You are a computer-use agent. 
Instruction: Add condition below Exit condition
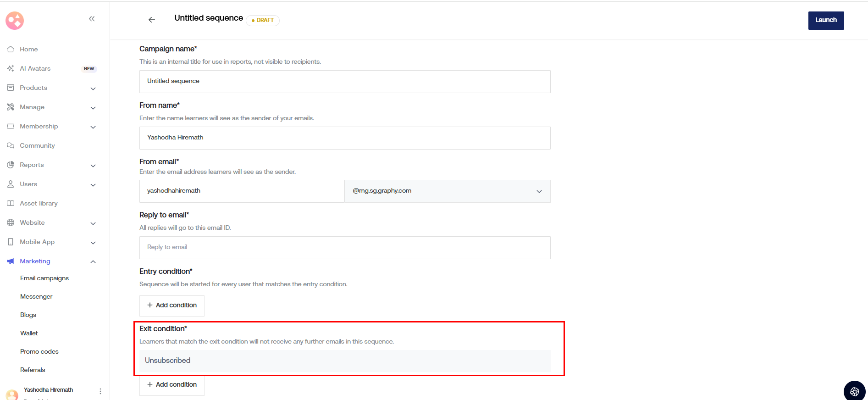pos(172,385)
